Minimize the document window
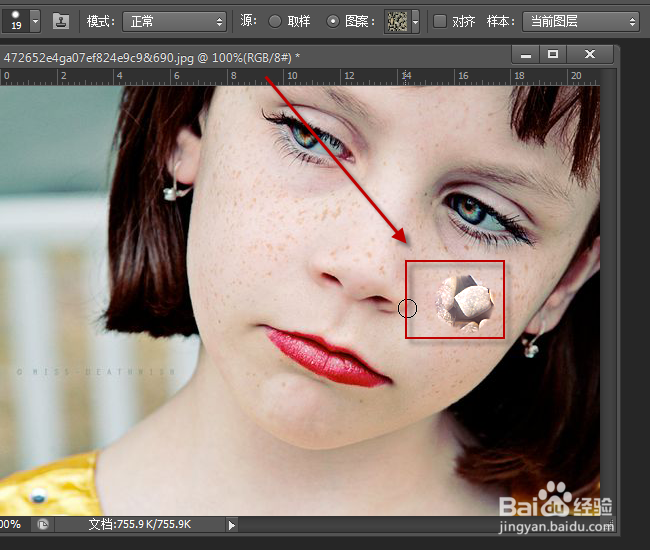 (x=526, y=55)
